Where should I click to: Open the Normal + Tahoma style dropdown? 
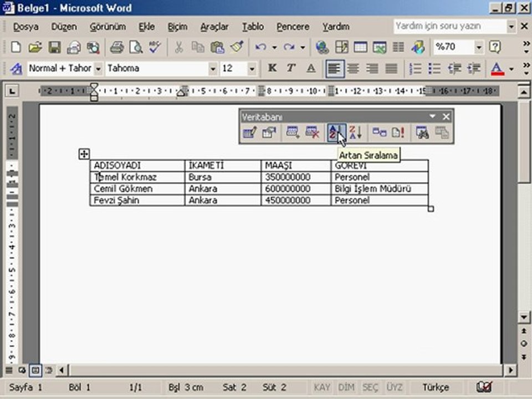click(98, 69)
